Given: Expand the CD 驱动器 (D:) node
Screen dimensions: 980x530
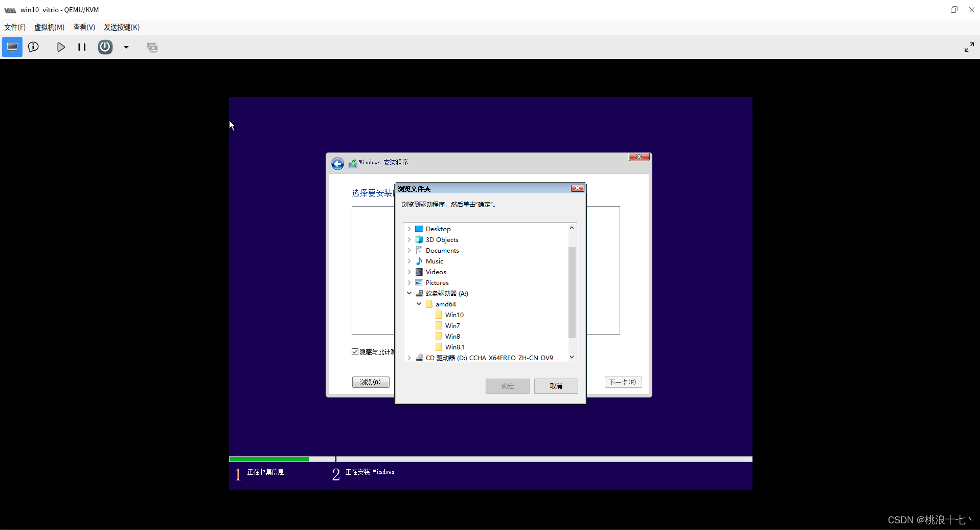Looking at the screenshot, I should click(x=409, y=358).
